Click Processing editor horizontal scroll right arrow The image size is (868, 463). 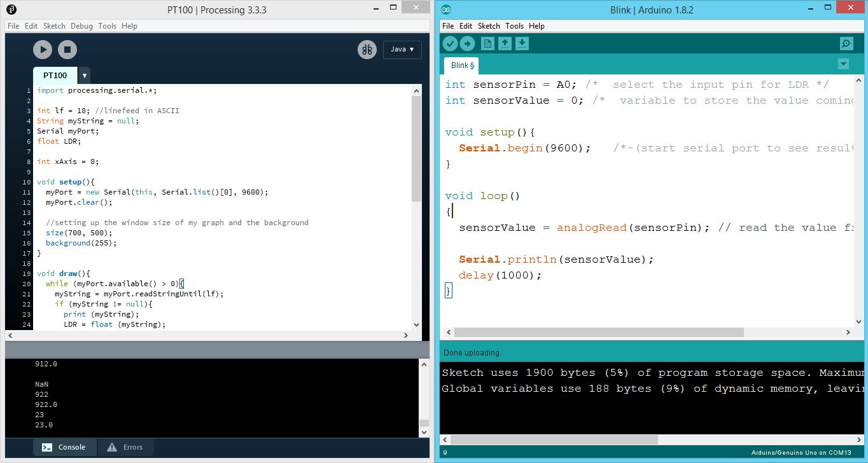407,335
